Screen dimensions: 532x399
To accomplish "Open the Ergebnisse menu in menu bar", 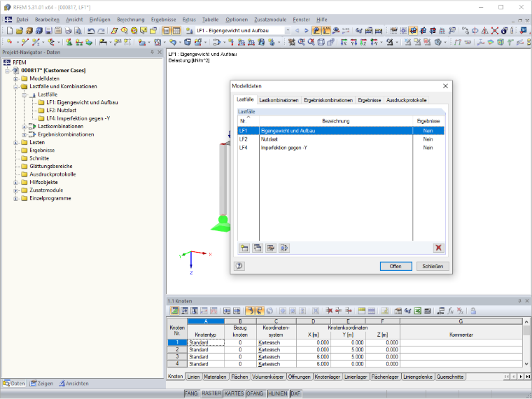I will pyautogui.click(x=164, y=20).
